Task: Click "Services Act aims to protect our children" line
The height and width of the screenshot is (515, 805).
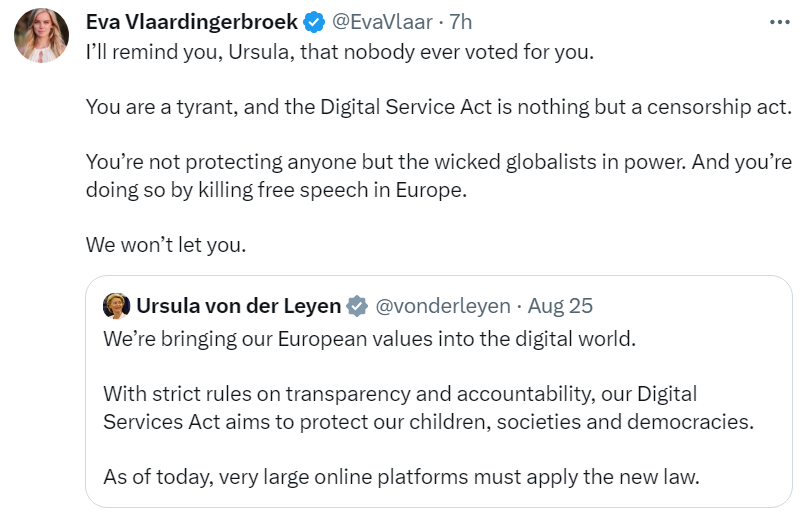Action: click(x=428, y=420)
